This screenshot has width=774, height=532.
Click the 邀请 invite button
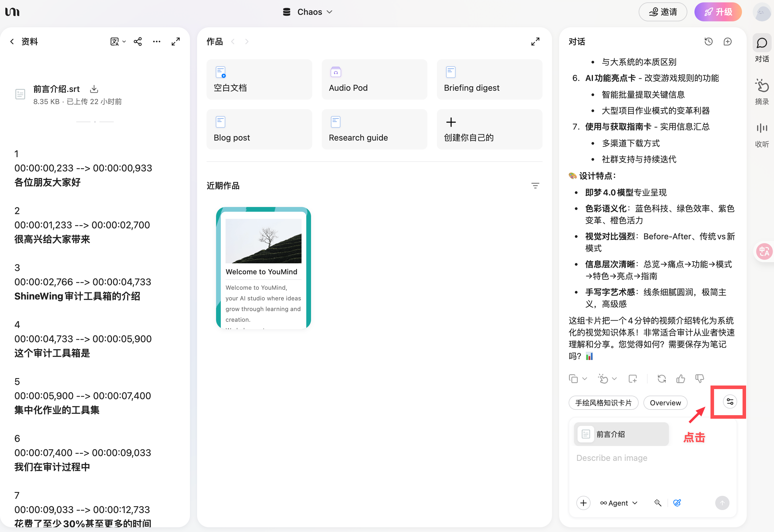click(663, 12)
